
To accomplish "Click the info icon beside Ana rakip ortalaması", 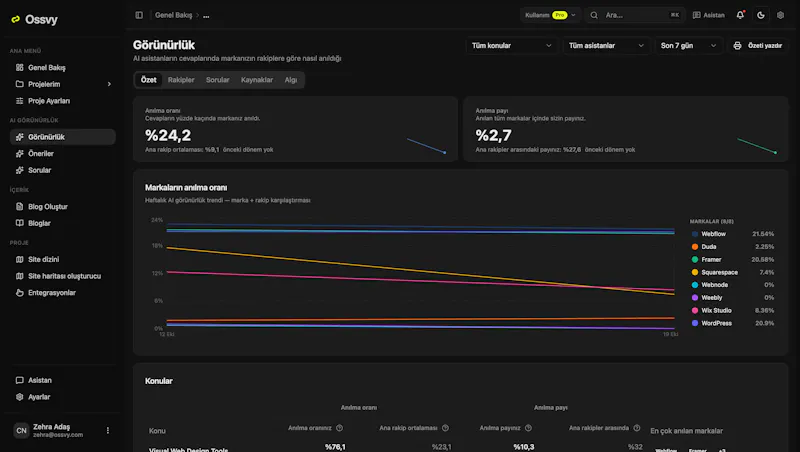I will 445,428.
